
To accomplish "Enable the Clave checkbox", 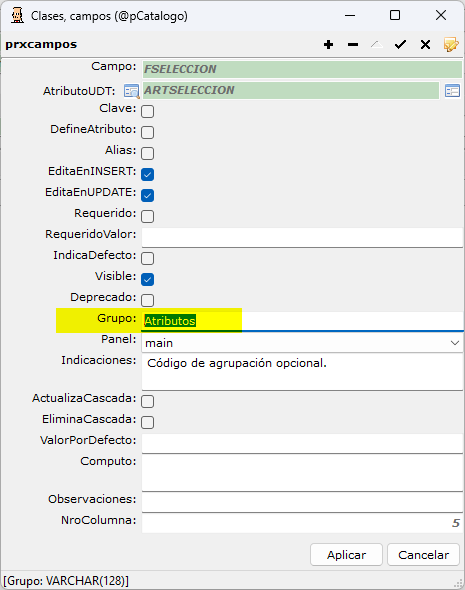I will click(x=147, y=111).
